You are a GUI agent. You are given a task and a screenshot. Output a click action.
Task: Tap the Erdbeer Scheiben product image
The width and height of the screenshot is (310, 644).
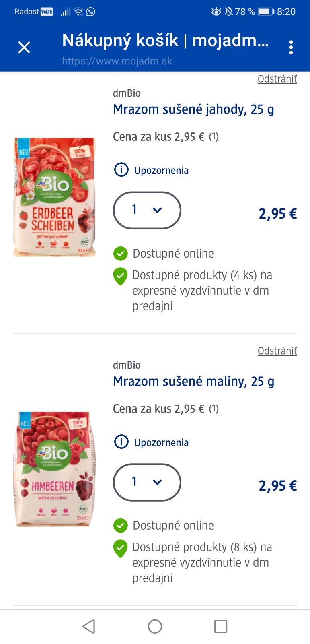[x=54, y=197]
